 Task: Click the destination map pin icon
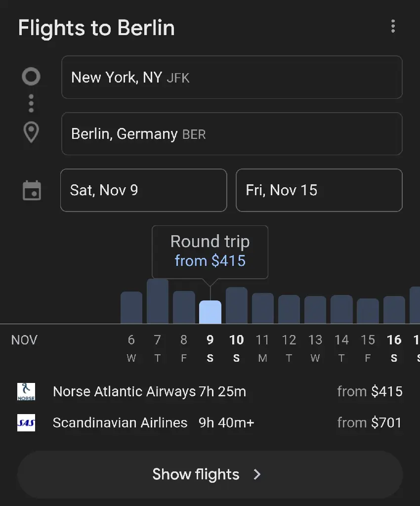(31, 132)
